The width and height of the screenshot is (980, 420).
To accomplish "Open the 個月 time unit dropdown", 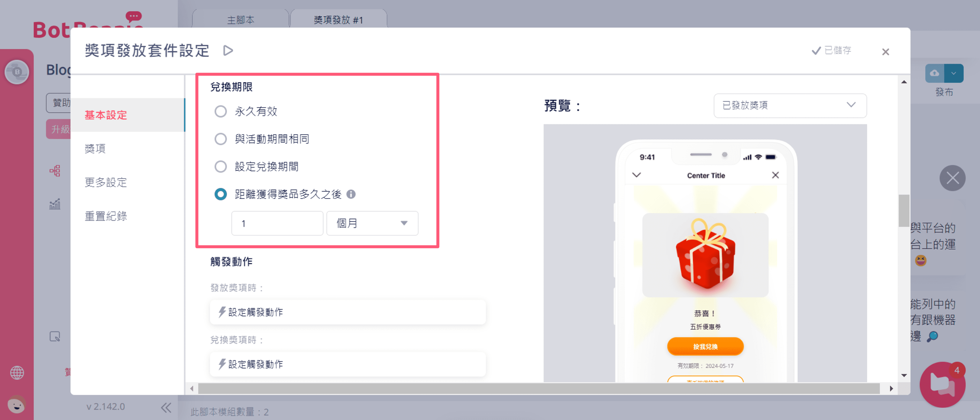I will 372,223.
